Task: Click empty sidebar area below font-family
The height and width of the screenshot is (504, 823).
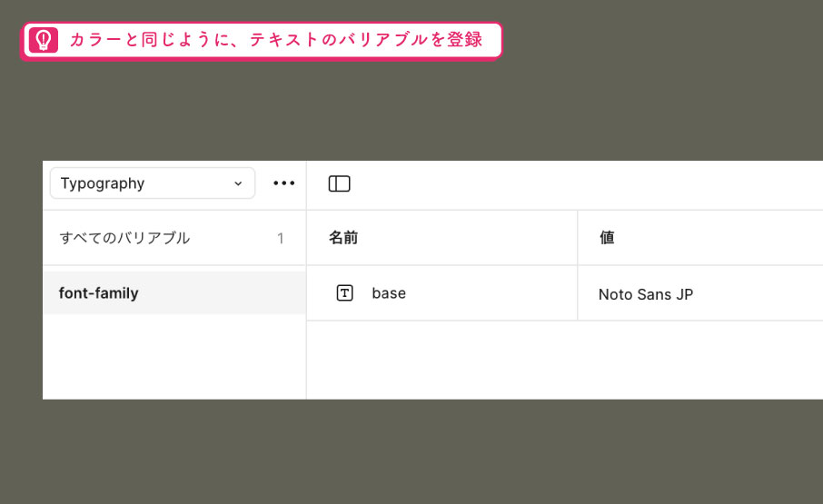Action: (x=174, y=357)
